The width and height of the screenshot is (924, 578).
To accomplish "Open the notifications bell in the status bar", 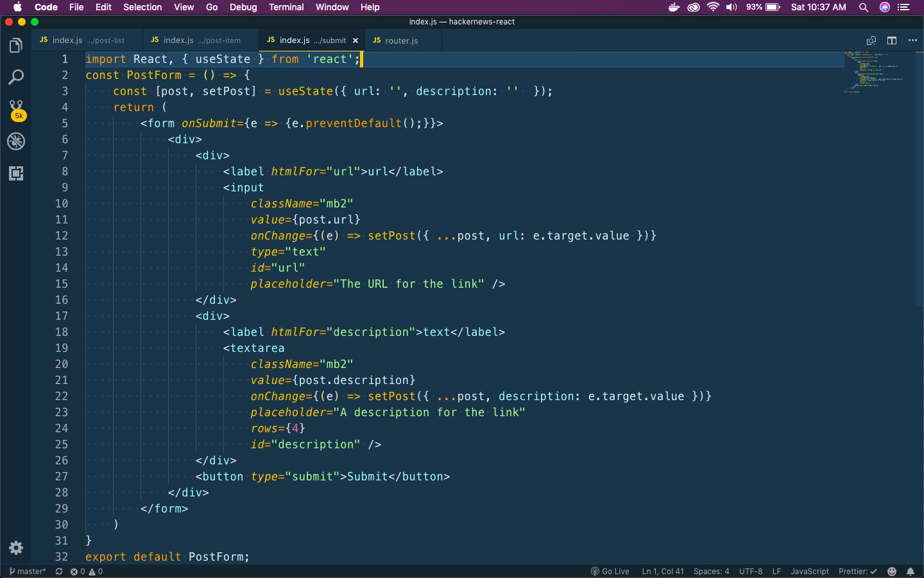I will coord(911,572).
